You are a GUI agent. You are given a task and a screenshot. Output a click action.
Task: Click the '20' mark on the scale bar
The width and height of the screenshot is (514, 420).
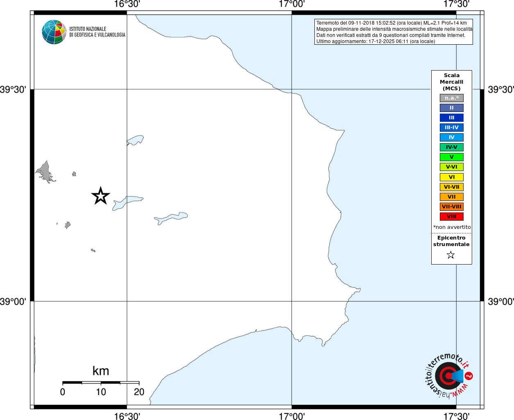coord(139,392)
